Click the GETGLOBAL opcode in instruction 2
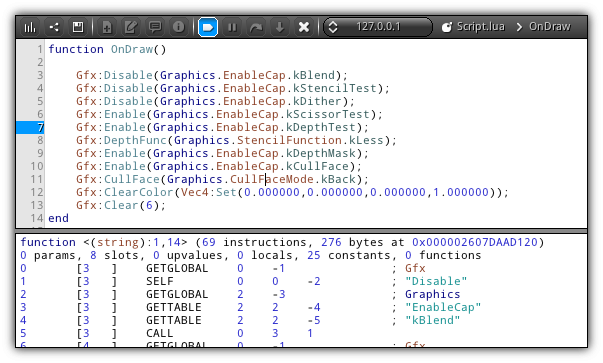The height and width of the screenshot is (363, 603). pyautogui.click(x=177, y=295)
